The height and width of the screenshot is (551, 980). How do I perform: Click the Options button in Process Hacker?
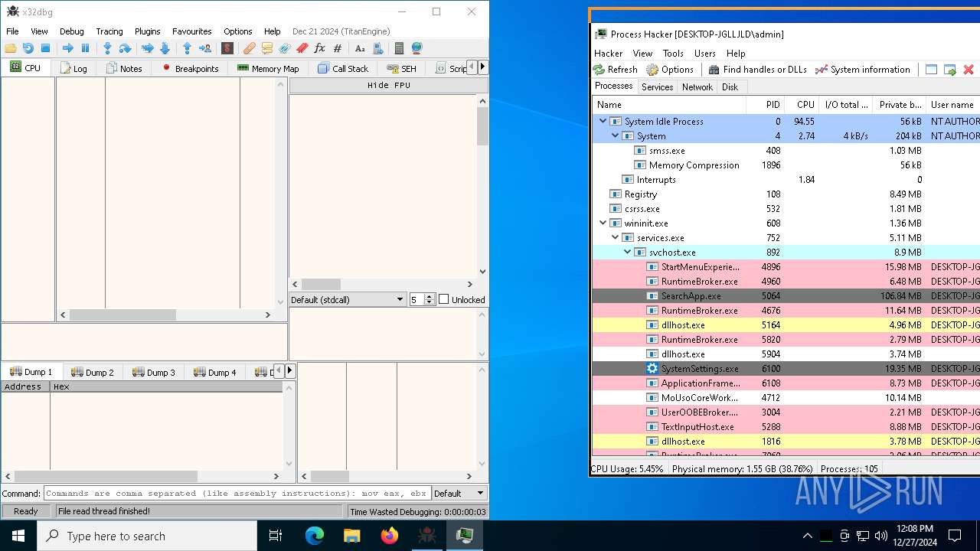point(670,69)
